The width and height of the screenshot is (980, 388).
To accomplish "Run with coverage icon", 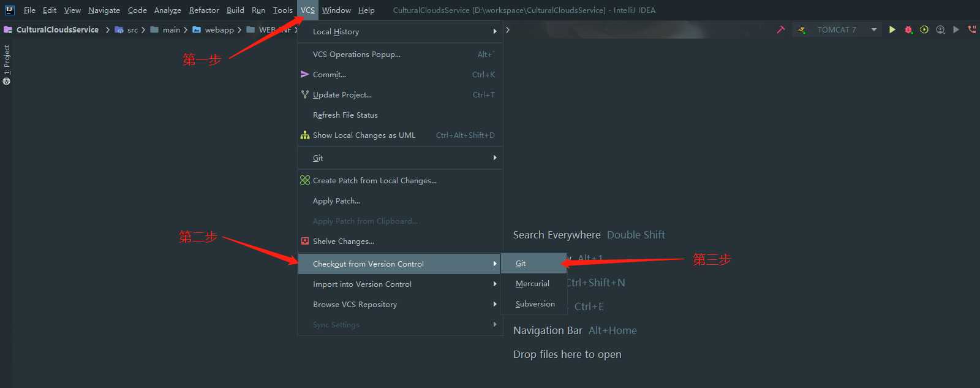I will click(924, 29).
